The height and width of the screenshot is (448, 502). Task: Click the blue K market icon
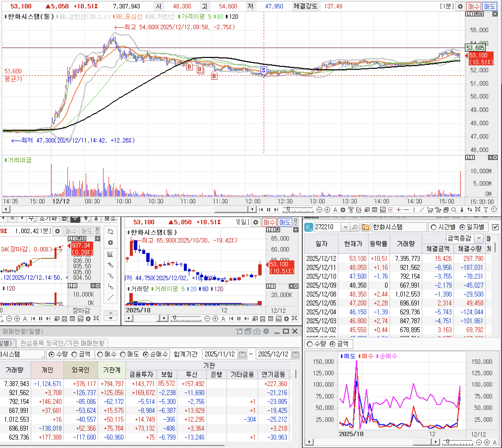click(x=308, y=227)
